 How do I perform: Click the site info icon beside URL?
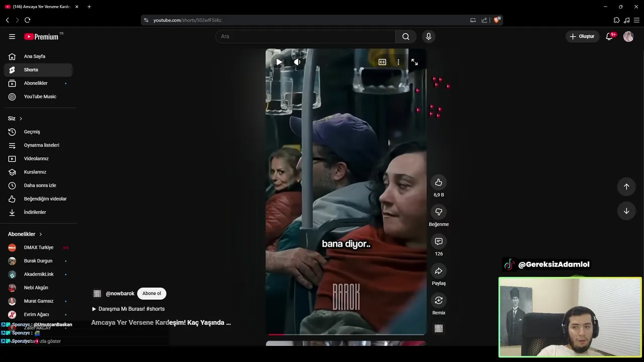146,20
